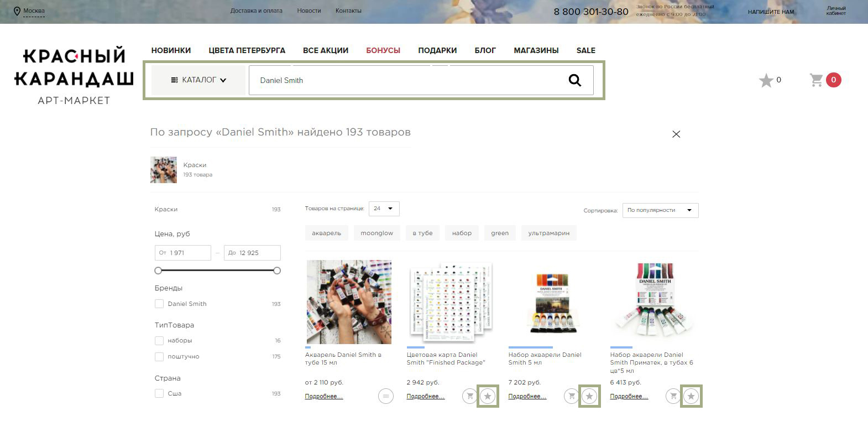Check the Daniel Smith brand checkbox
This screenshot has height=421, width=868.
tap(159, 304)
